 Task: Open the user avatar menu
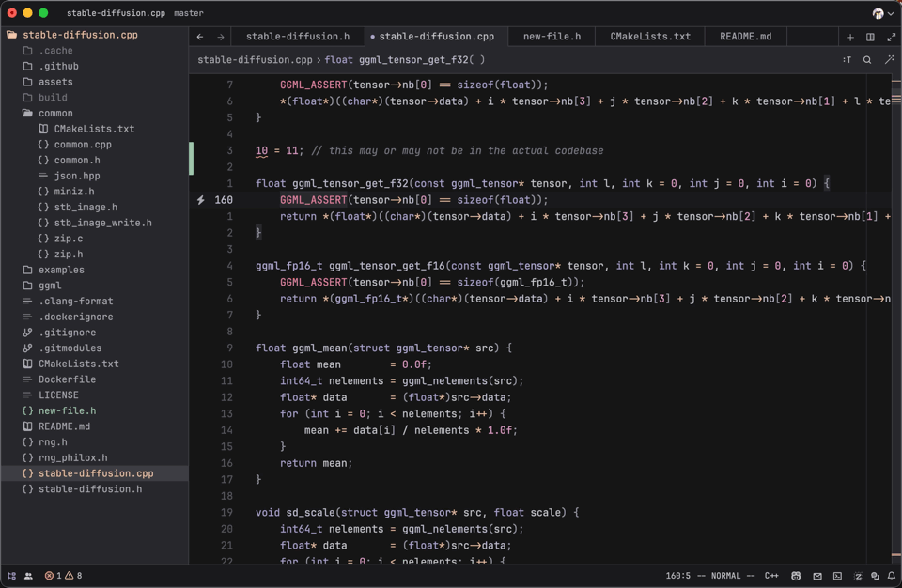point(883,13)
